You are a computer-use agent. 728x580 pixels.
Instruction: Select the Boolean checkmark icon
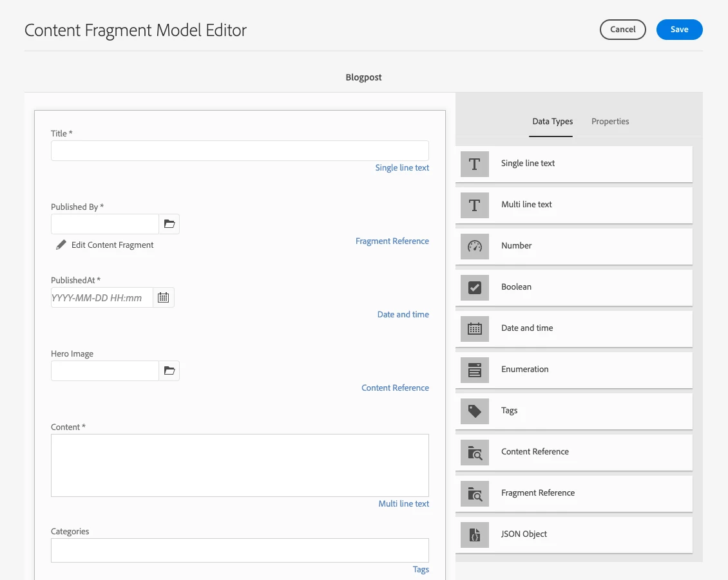(x=475, y=288)
